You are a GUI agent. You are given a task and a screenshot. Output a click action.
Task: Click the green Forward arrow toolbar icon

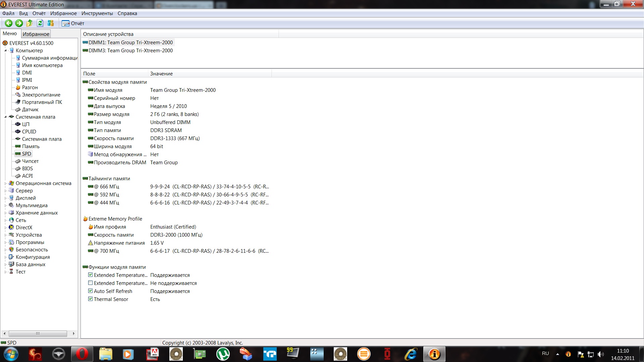point(19,23)
